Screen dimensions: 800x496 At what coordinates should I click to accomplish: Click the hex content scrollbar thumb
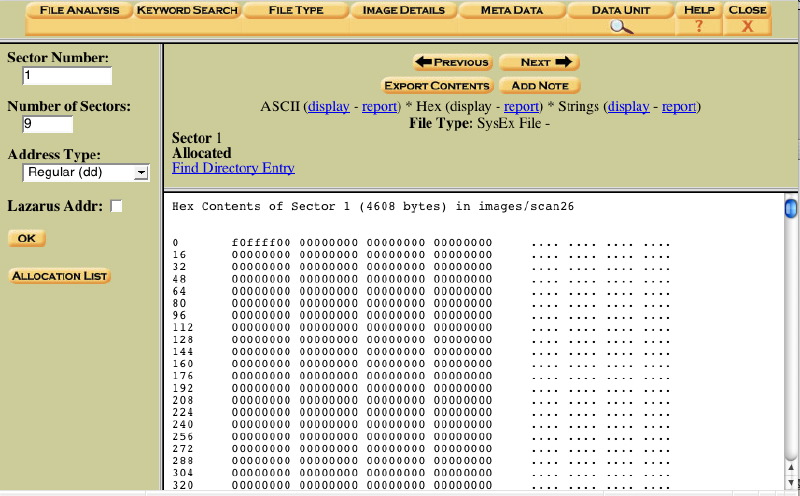(x=791, y=208)
